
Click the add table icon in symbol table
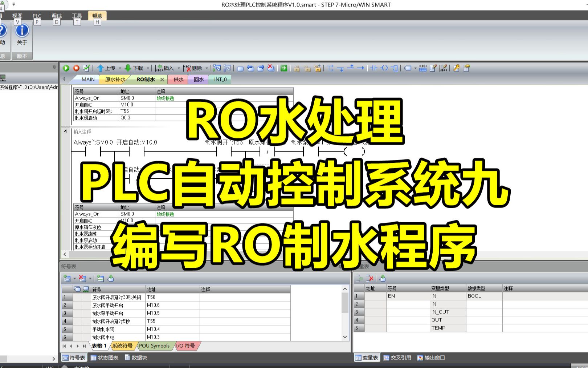[x=67, y=279]
